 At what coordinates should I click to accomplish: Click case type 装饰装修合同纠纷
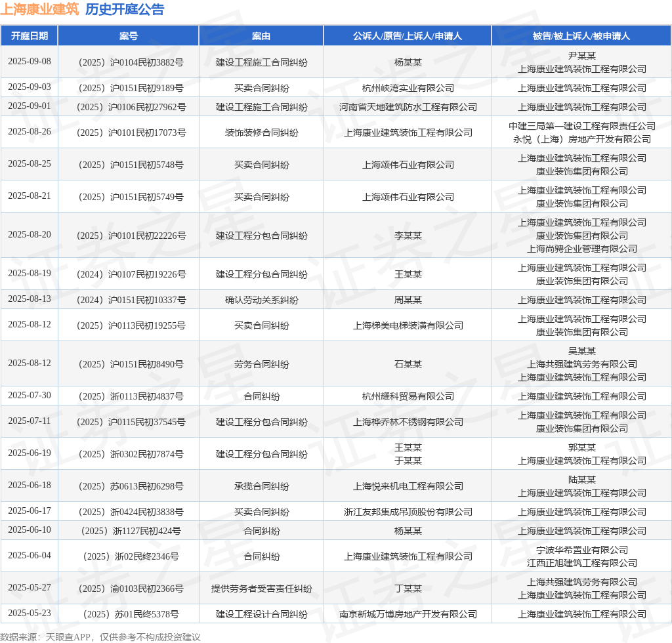261,133
